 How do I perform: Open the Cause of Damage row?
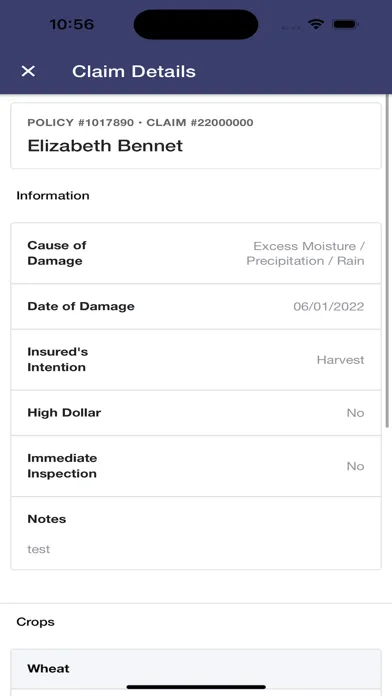[196, 253]
